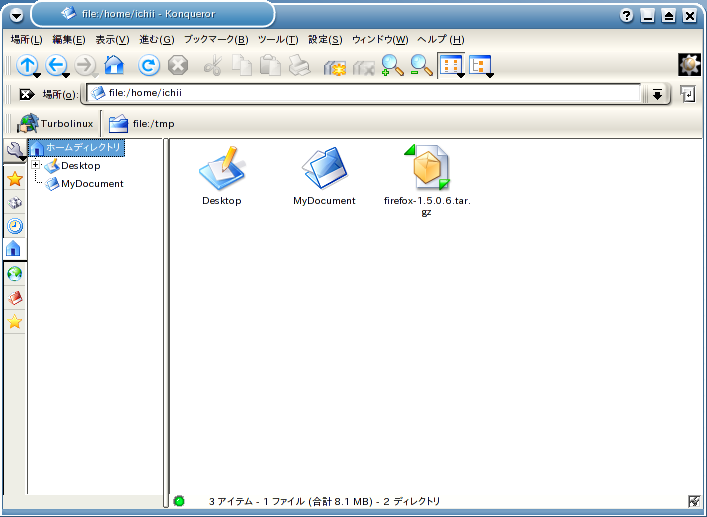Go to Home folder via toolbar house icon

tap(114, 65)
